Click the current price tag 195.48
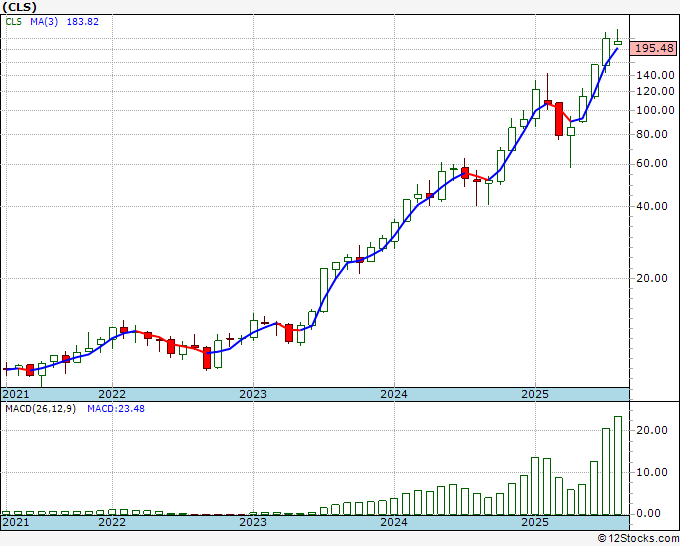The width and height of the screenshot is (680, 546). [655, 48]
